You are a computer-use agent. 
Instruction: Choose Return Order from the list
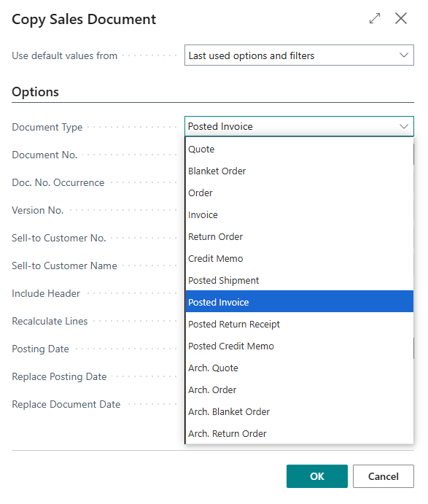coord(300,236)
